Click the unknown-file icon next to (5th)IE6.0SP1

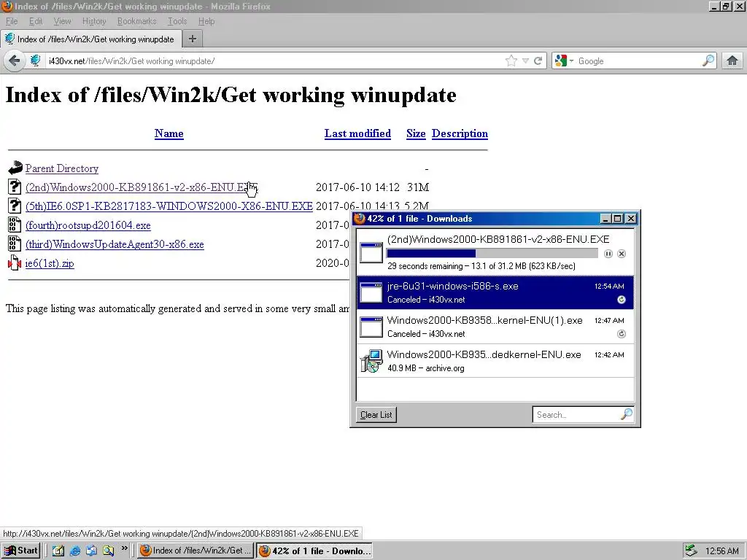click(x=15, y=206)
